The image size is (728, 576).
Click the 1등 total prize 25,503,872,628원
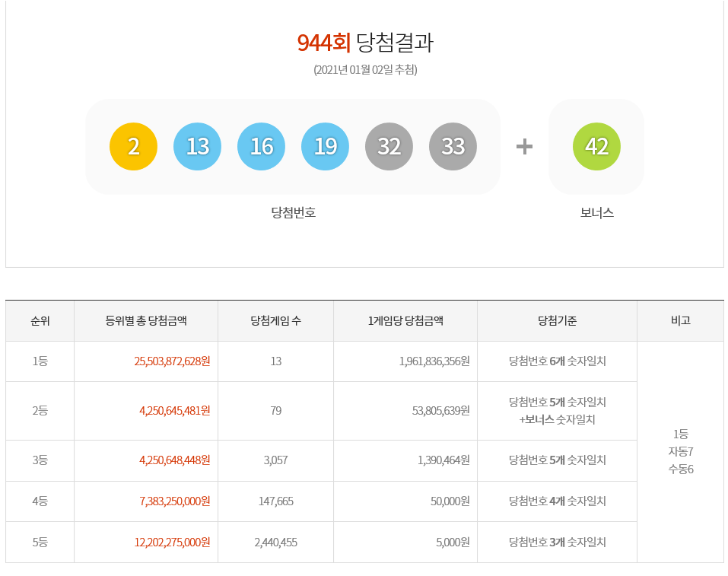click(174, 361)
